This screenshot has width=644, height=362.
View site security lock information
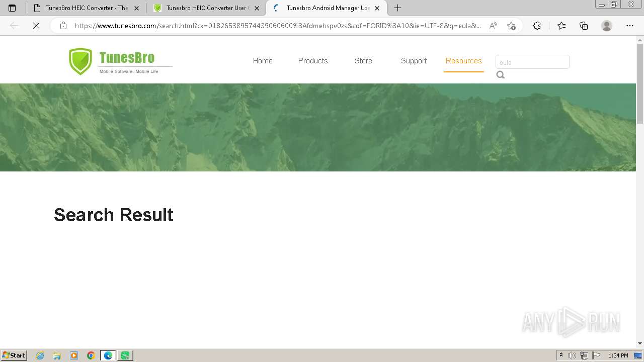pyautogui.click(x=63, y=26)
